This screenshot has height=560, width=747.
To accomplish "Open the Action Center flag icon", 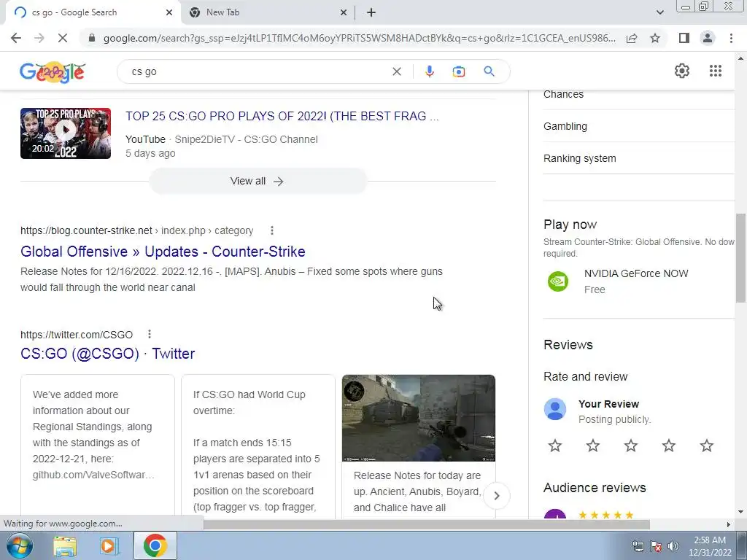I will (x=656, y=546).
